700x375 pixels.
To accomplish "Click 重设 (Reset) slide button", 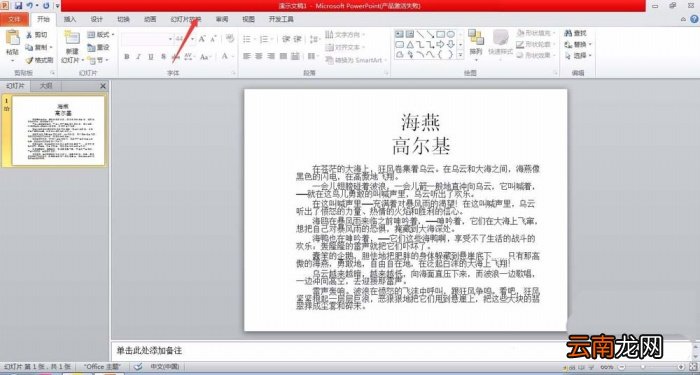I will 99,47.
